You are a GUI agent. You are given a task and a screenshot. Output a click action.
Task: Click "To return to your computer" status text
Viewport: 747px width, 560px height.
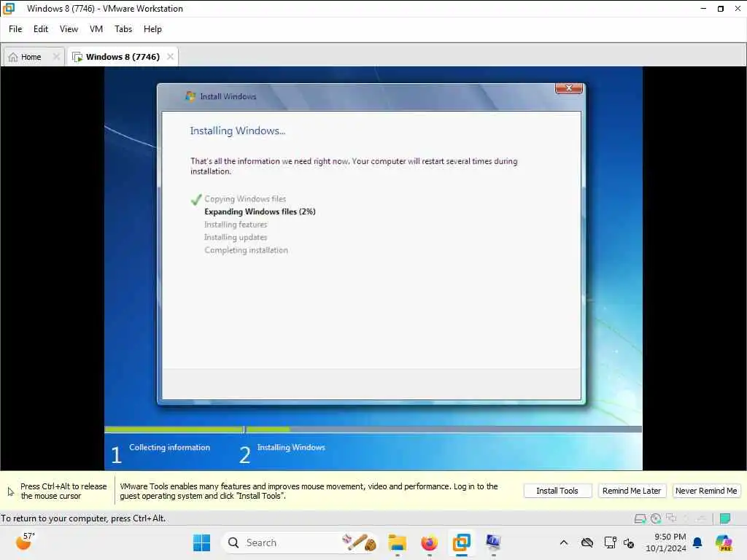(83, 518)
